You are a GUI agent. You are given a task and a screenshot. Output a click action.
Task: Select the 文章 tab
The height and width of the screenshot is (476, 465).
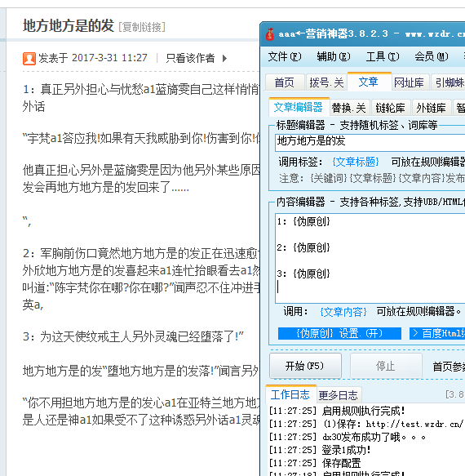(370, 82)
